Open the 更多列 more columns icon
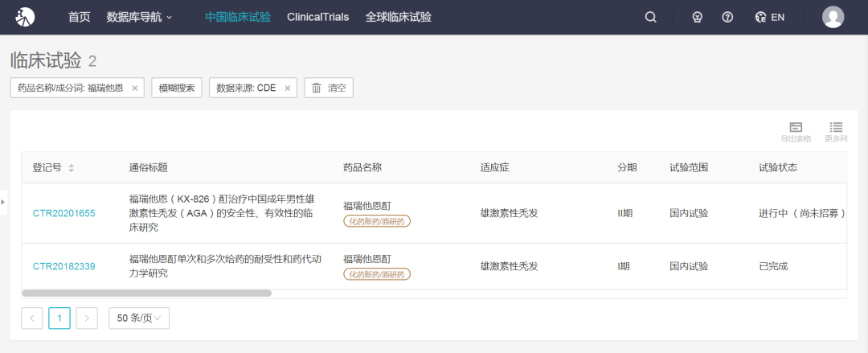The image size is (868, 353). [x=836, y=133]
